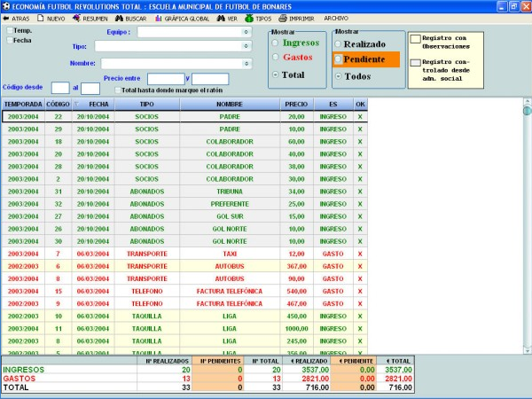Viewport: 532px width, 399px height.
Task: Select the GOL SUR row name cell
Action: [230, 216]
